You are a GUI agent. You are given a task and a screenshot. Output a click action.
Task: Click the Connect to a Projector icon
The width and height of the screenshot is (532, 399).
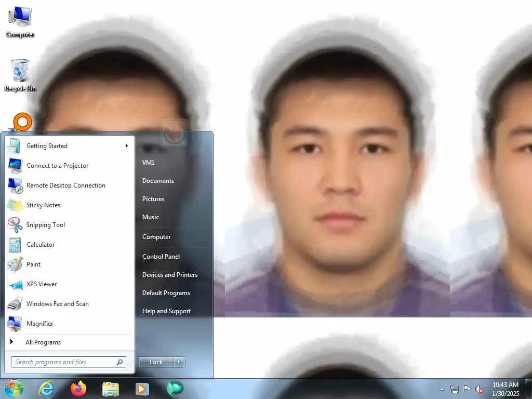(x=15, y=166)
